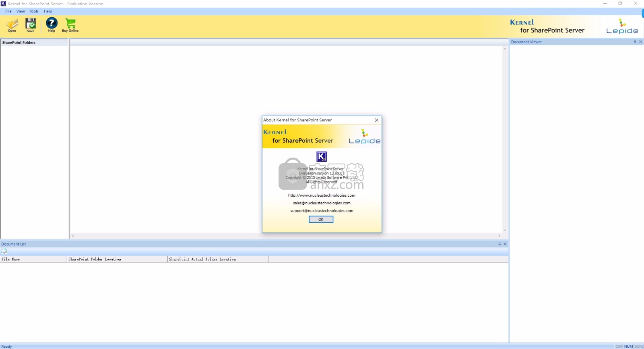Click SharePoint Actual Folder Location column header

[218, 259]
